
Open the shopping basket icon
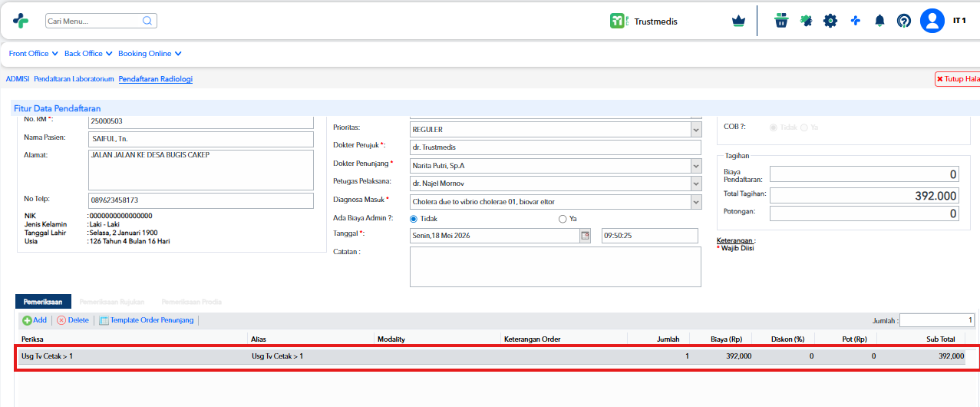tap(781, 21)
